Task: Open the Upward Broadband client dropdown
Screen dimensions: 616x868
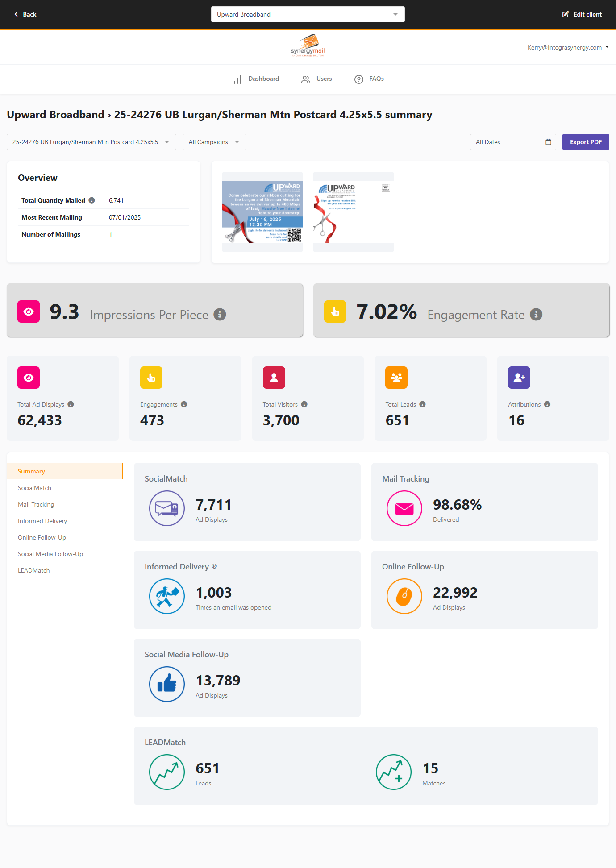Action: 308,14
